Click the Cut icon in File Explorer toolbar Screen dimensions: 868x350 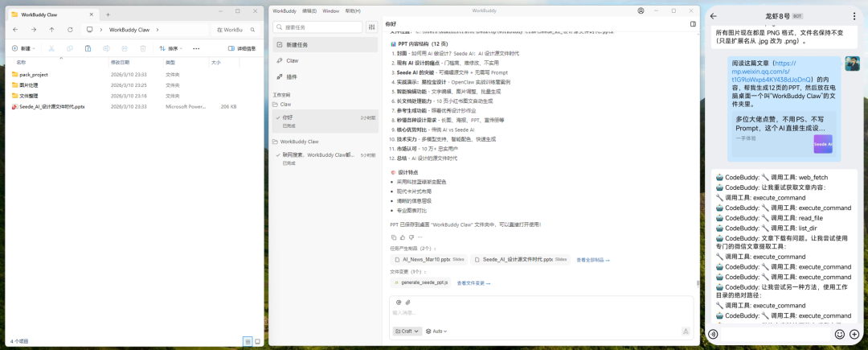point(51,49)
